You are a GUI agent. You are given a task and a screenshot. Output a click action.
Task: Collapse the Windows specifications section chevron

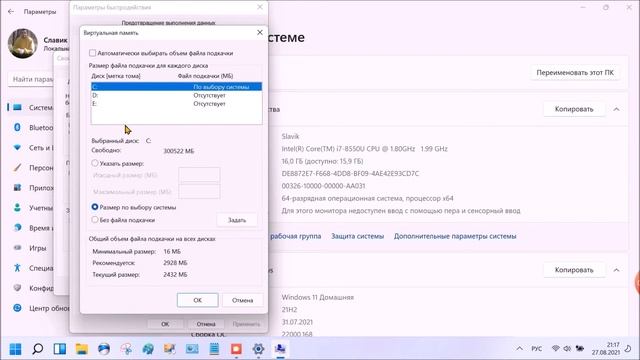pos(616,270)
